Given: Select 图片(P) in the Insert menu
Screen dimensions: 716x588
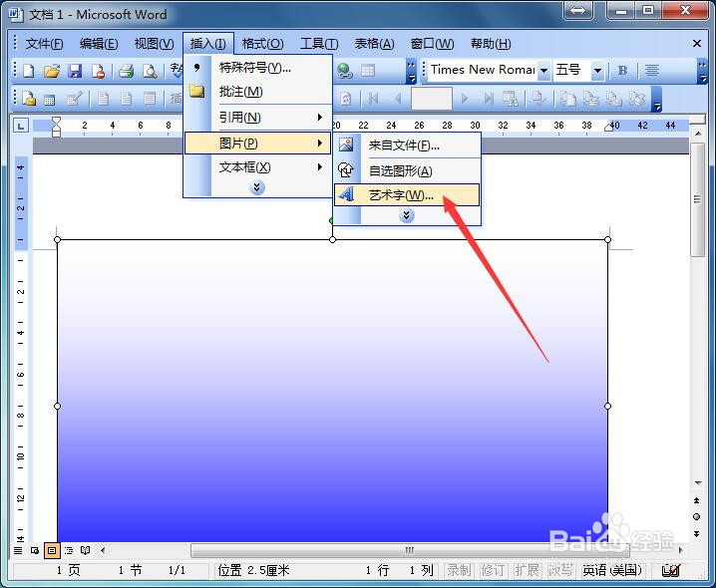Looking at the screenshot, I should (x=257, y=144).
